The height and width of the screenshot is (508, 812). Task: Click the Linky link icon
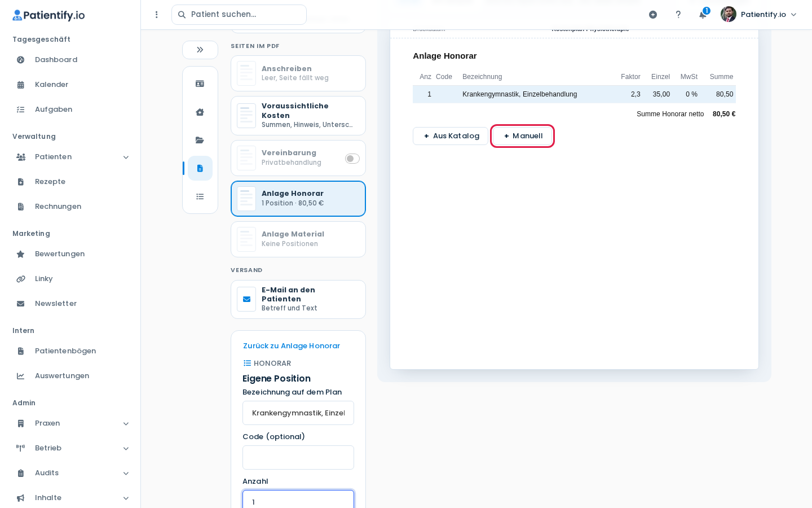pos(21,279)
